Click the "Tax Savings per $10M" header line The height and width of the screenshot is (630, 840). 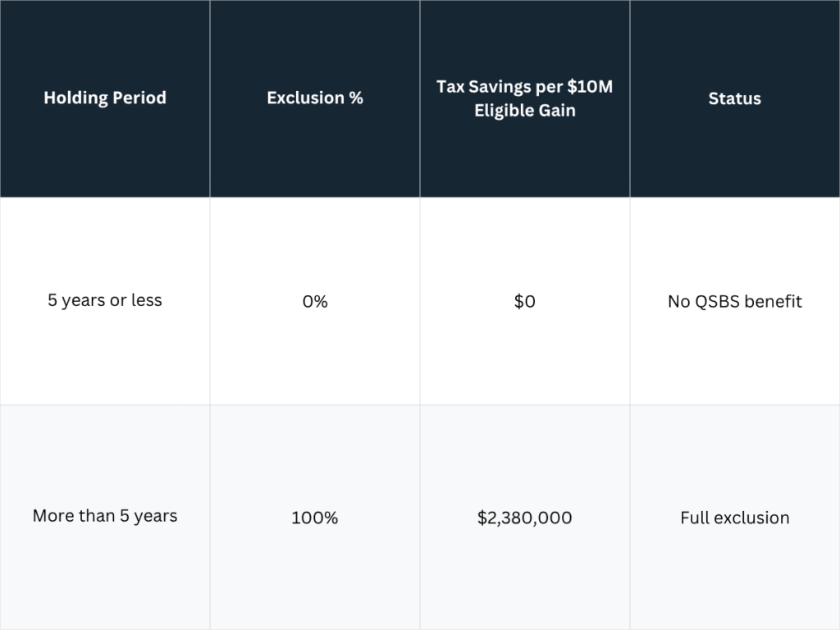(x=524, y=87)
